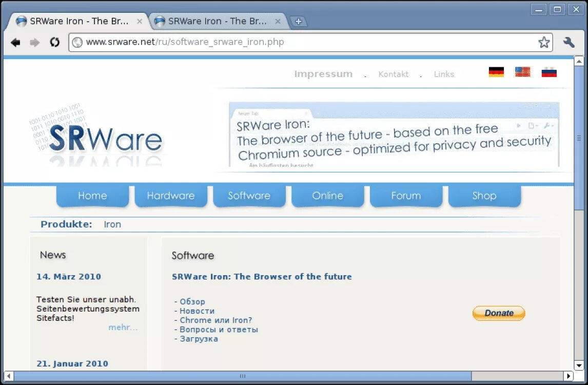Switch to the first SRWare Iron tab
The width and height of the screenshot is (588, 385).
pos(77,21)
